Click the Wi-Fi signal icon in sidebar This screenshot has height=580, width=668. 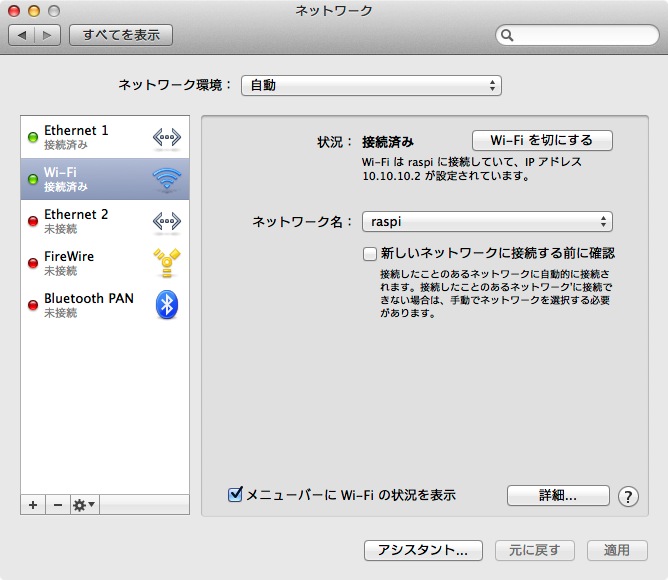point(167,179)
